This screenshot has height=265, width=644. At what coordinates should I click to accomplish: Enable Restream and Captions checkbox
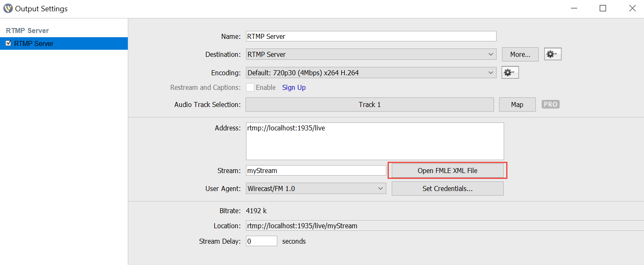pyautogui.click(x=250, y=87)
